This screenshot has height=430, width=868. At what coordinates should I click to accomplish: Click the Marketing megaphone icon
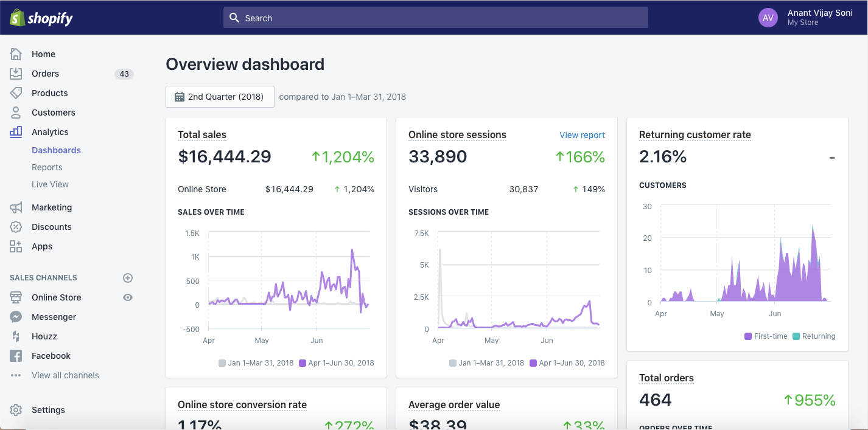[x=16, y=207]
